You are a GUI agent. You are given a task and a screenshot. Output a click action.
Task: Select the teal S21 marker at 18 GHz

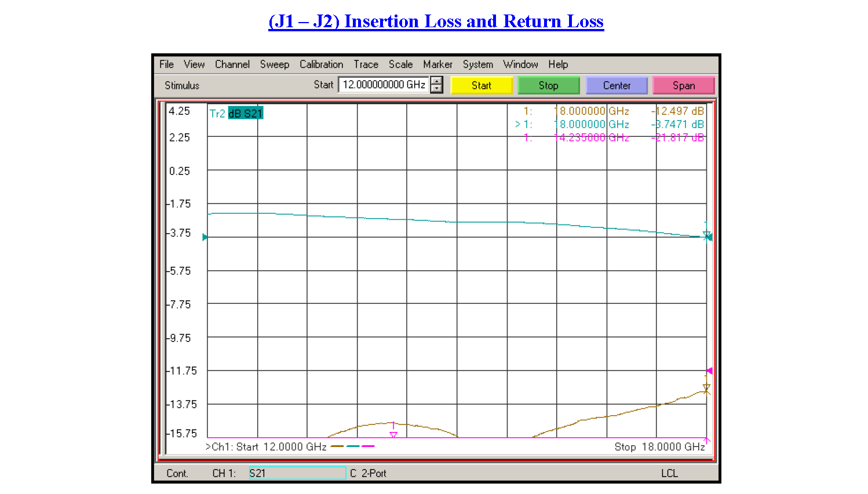707,235
